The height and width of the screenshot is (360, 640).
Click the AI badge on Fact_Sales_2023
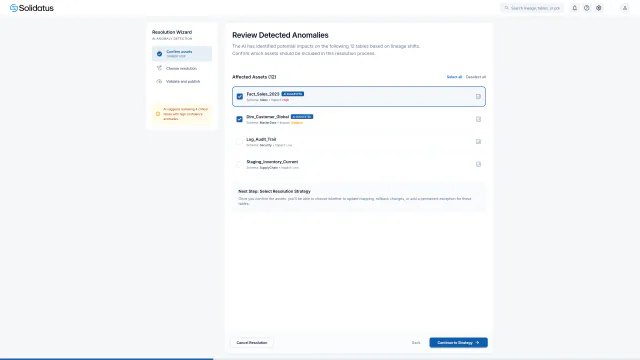click(x=293, y=94)
